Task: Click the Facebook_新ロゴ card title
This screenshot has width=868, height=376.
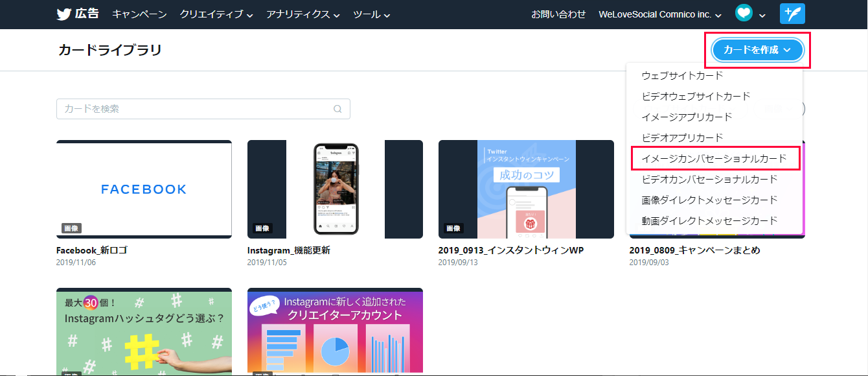Action: point(91,250)
